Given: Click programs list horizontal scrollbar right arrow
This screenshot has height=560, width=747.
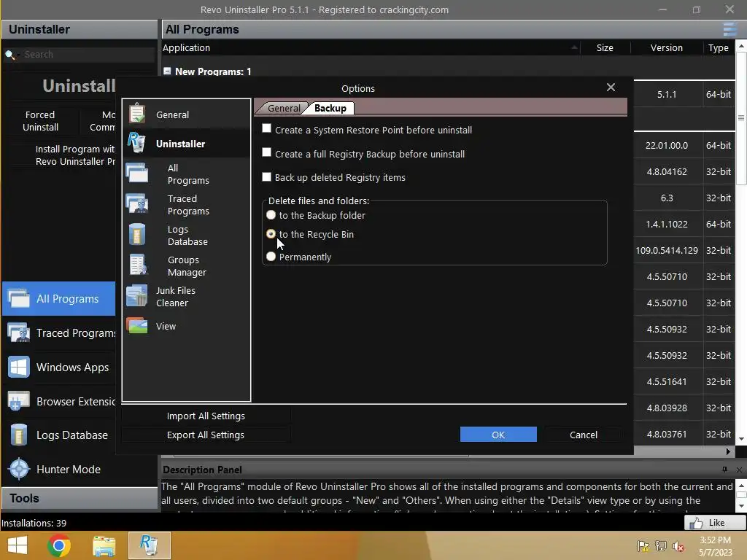Looking at the screenshot, I should click(728, 451).
